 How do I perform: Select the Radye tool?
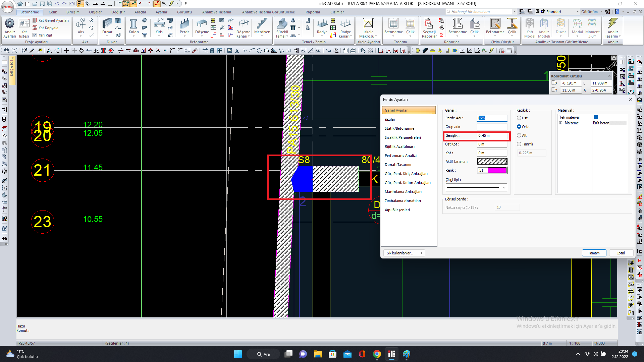[x=322, y=27]
